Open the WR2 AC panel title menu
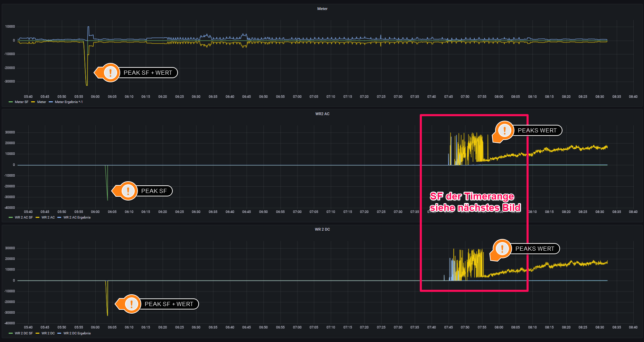644x342 pixels. coord(322,114)
